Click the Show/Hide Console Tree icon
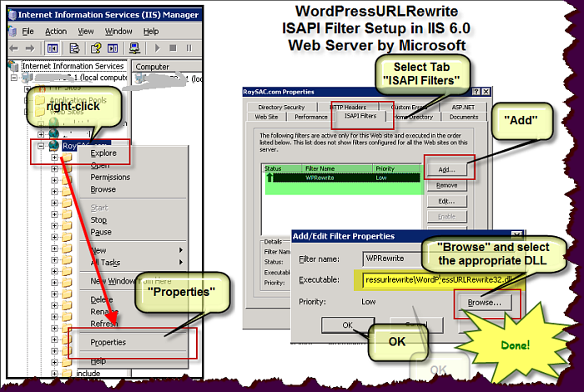Image resolution: width=584 pixels, height=392 pixels. point(53,48)
